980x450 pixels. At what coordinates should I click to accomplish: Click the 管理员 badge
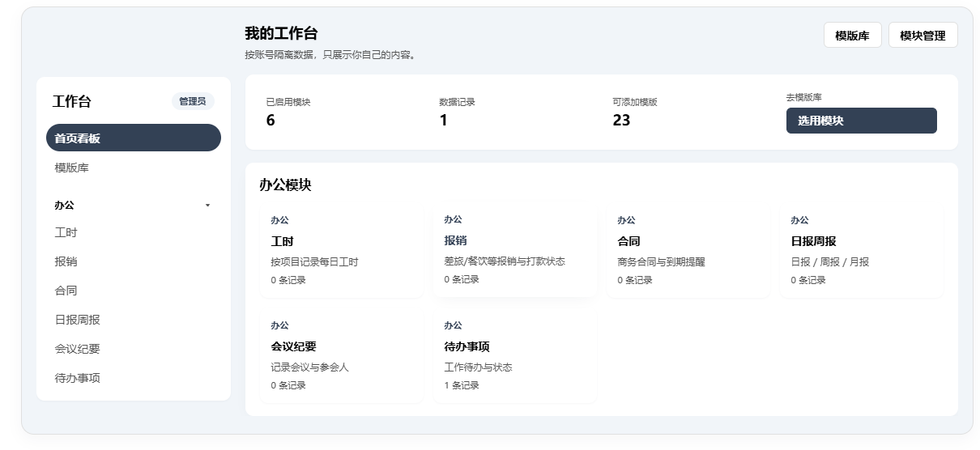tap(193, 101)
